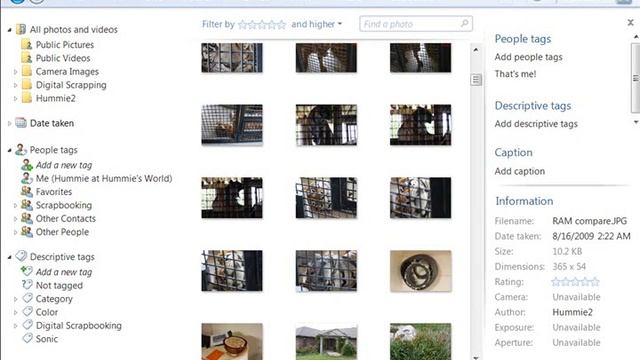Select the house exterior photo thumbnail
The height and width of the screenshot is (360, 640).
[326, 342]
